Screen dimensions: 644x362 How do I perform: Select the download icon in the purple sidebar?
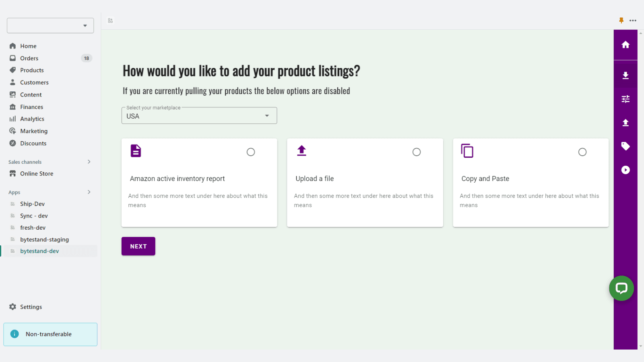(x=625, y=75)
